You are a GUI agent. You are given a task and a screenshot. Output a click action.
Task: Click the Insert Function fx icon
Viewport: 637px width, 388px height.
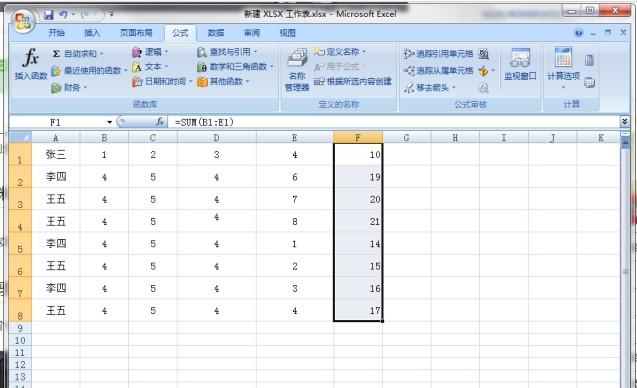pos(30,58)
